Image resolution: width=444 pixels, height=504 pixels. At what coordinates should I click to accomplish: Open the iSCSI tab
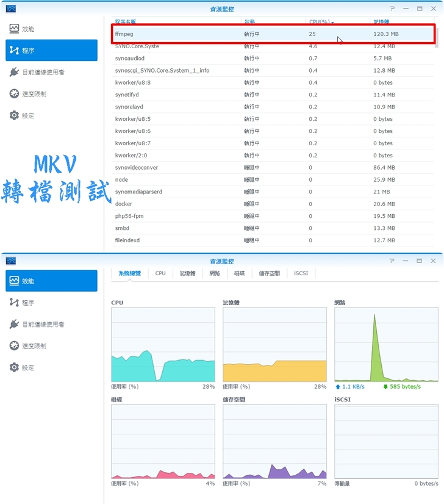(301, 273)
